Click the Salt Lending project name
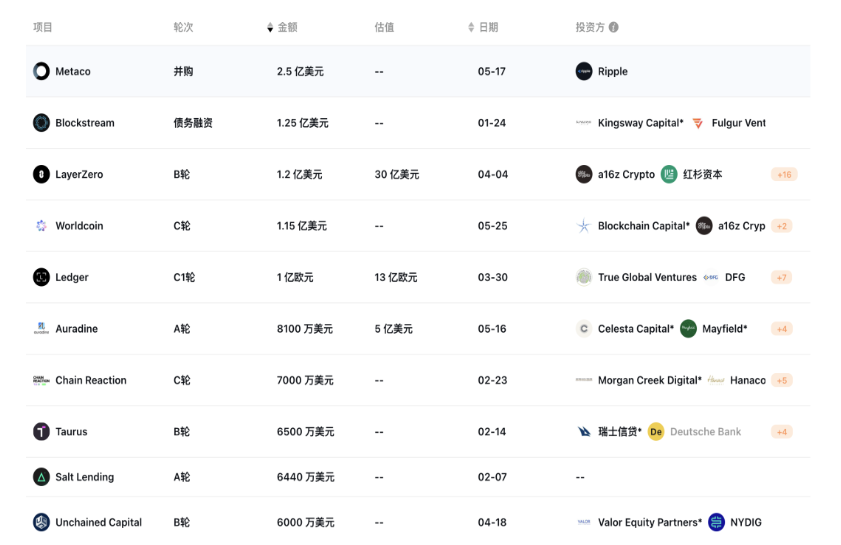Image resolution: width=841 pixels, height=545 pixels. (85, 477)
